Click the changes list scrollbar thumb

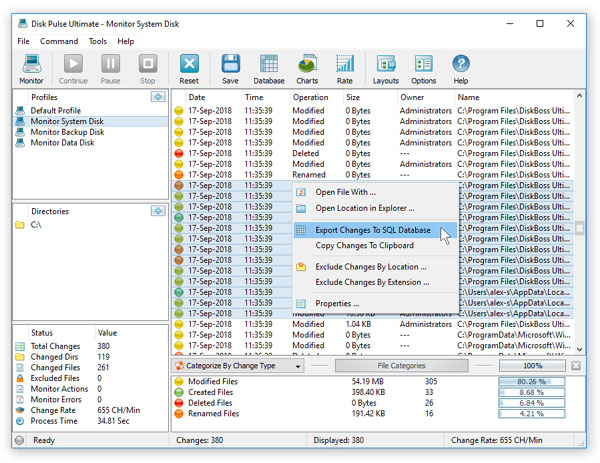coord(579,228)
